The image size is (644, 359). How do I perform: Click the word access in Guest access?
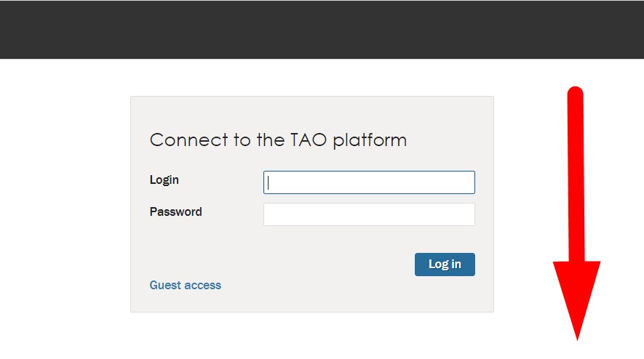(x=203, y=285)
